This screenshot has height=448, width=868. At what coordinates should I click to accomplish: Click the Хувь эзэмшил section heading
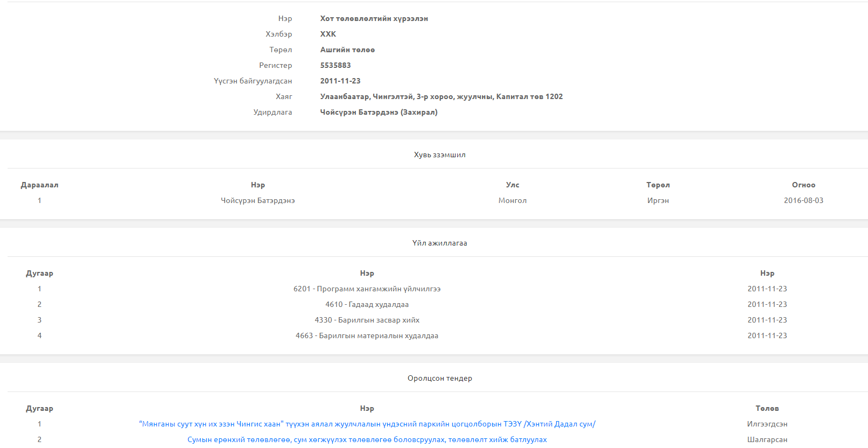coord(439,155)
